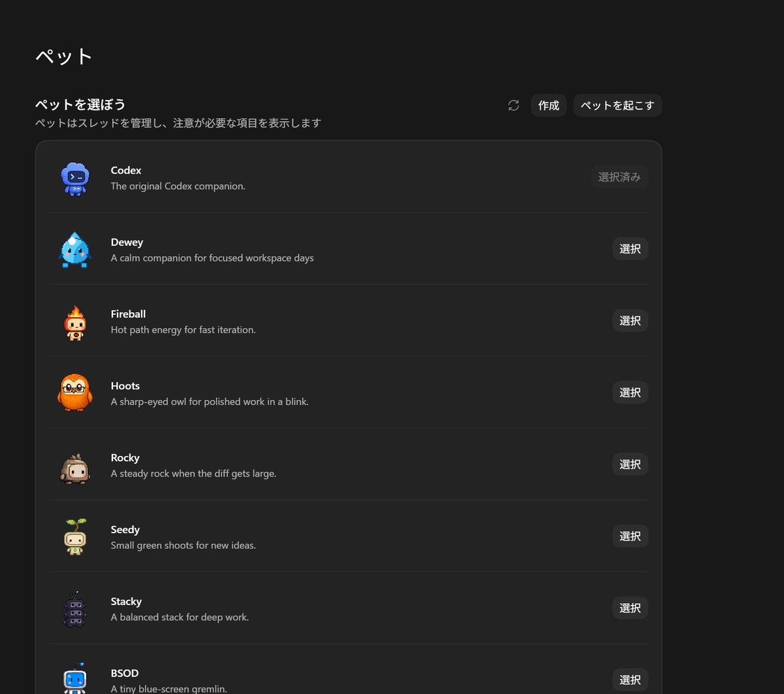Click the Dewey pet name
Image resolution: width=784 pixels, height=694 pixels.
click(127, 242)
